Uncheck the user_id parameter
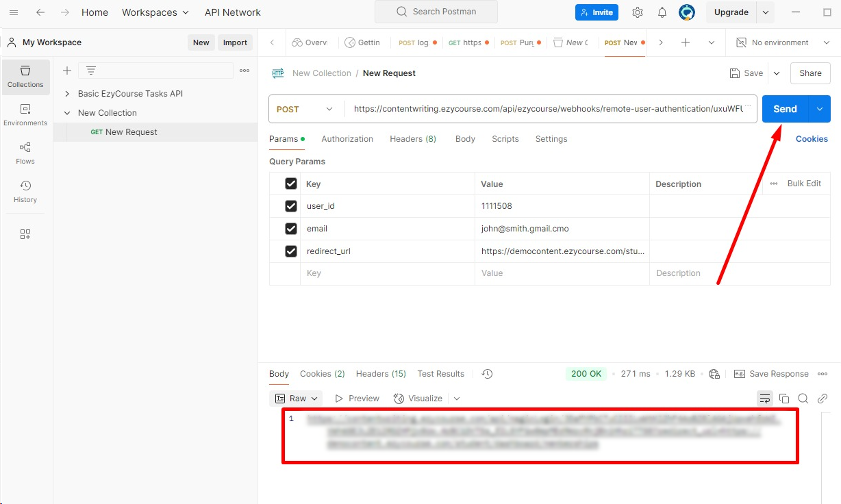This screenshot has width=841, height=504. [291, 206]
